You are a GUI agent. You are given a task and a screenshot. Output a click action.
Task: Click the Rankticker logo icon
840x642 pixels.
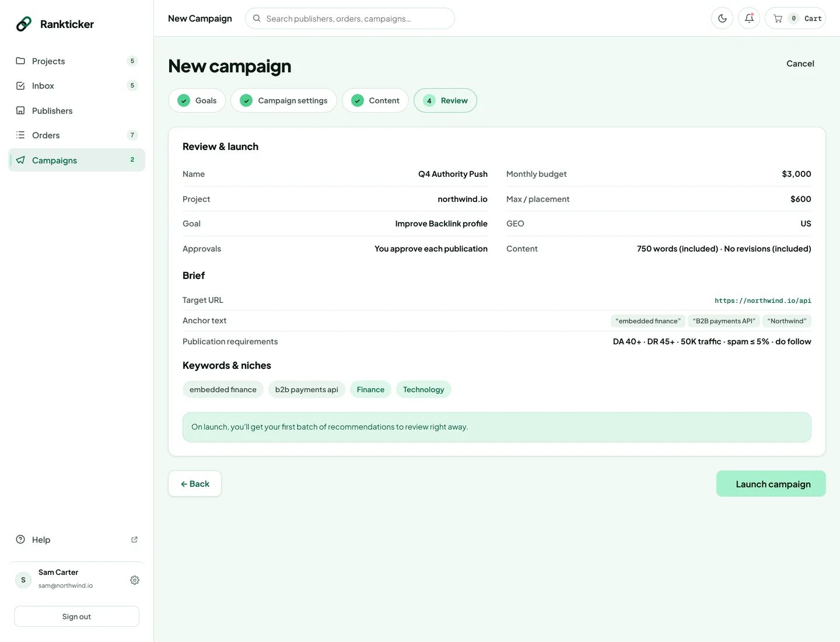pyautogui.click(x=24, y=24)
